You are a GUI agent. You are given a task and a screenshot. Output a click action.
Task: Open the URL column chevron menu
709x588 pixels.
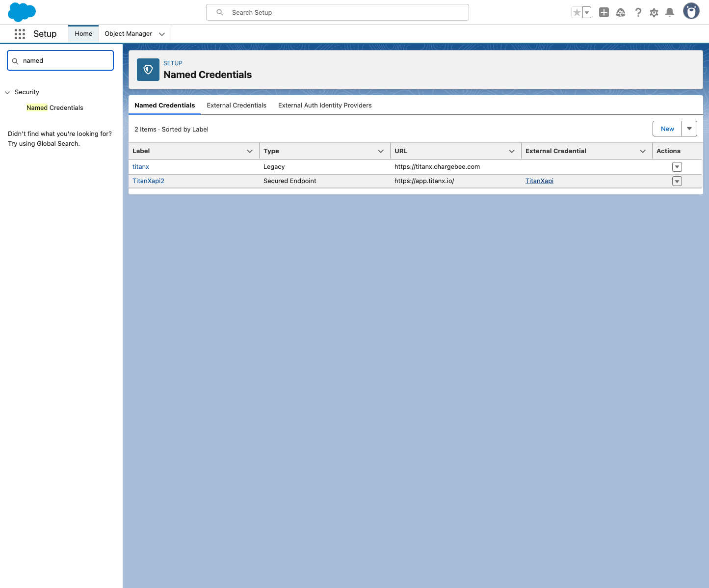[512, 151]
